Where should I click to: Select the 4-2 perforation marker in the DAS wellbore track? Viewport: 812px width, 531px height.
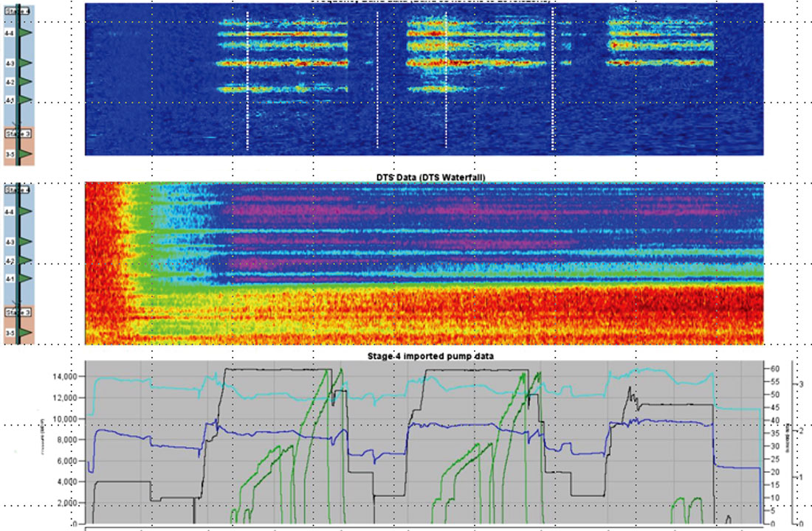point(26,82)
